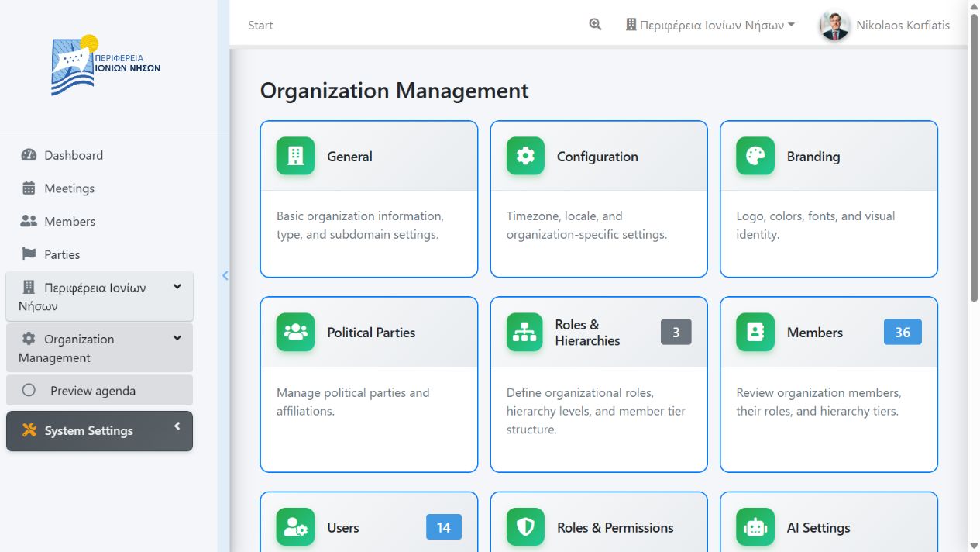
Task: Open the Political Parties card title
Action: pos(371,332)
